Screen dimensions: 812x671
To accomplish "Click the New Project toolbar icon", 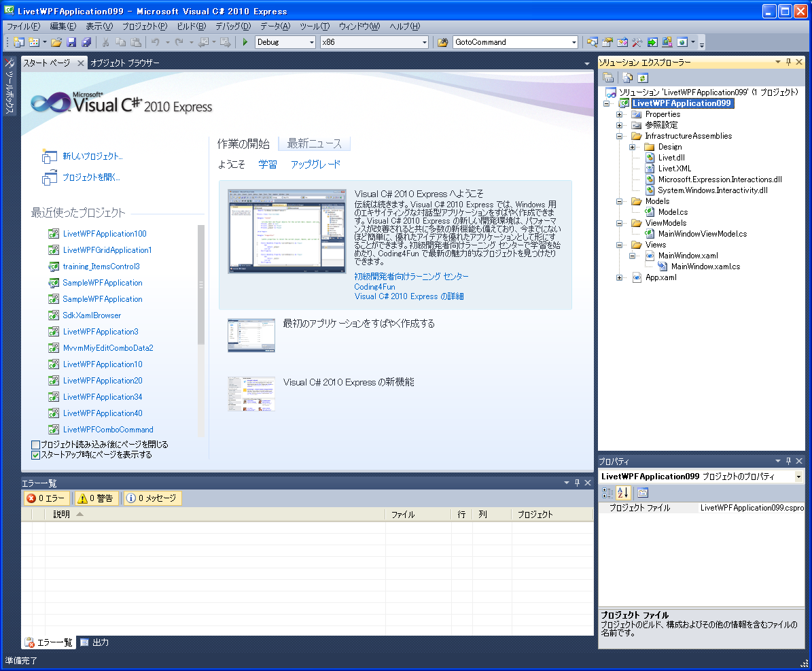I will click(18, 42).
